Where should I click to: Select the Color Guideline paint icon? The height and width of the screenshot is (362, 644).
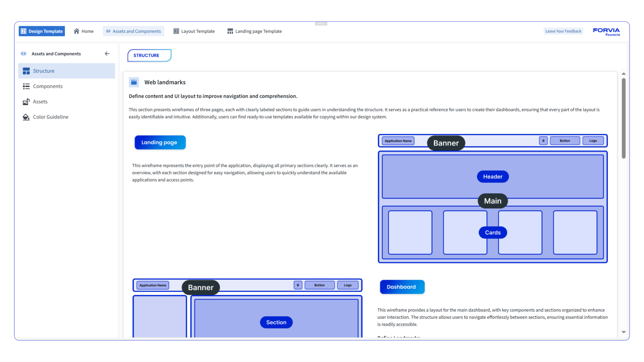coord(26,117)
